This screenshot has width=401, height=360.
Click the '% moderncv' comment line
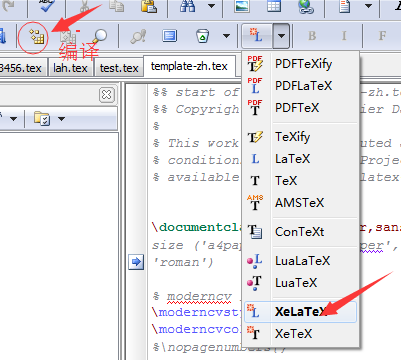click(x=193, y=296)
